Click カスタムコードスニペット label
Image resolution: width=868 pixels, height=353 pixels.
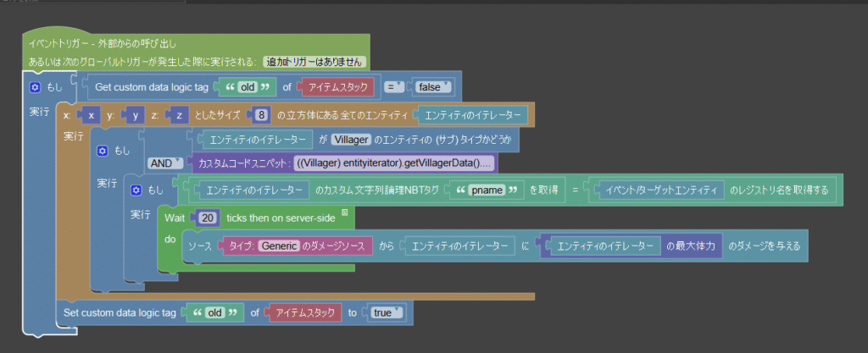coord(244,163)
